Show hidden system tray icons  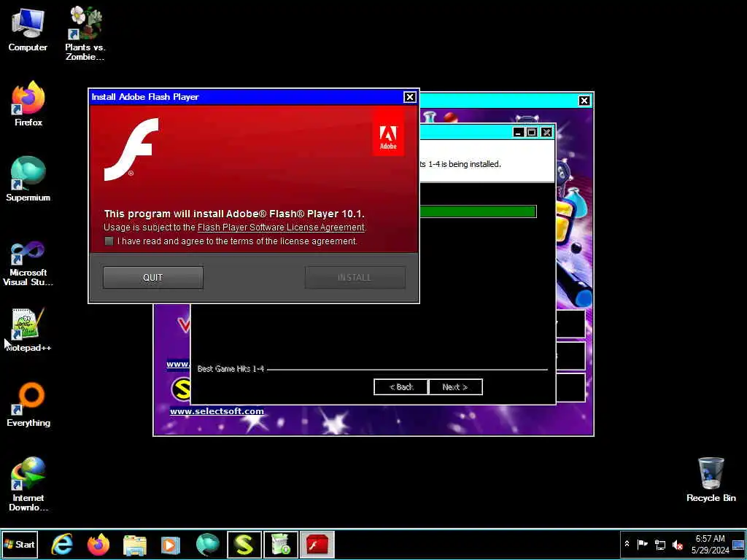pos(627,544)
